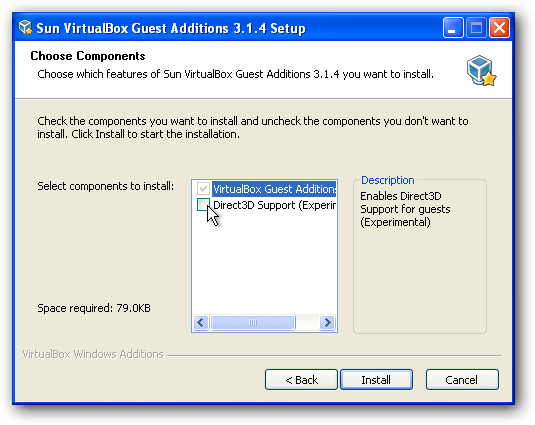
Task: Toggle the VirtualBox Guest Additions checkbox
Action: [x=203, y=188]
